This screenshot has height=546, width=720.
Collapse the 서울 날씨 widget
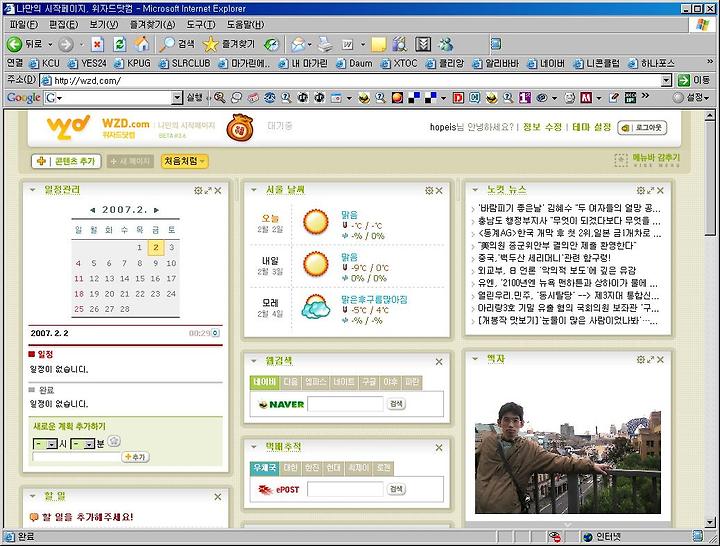[x=254, y=190]
